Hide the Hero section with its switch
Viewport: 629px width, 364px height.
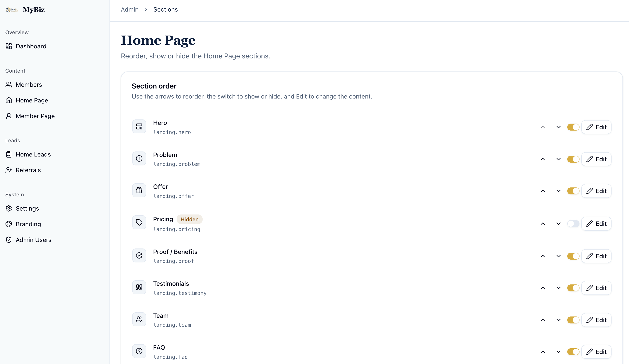pyautogui.click(x=573, y=127)
